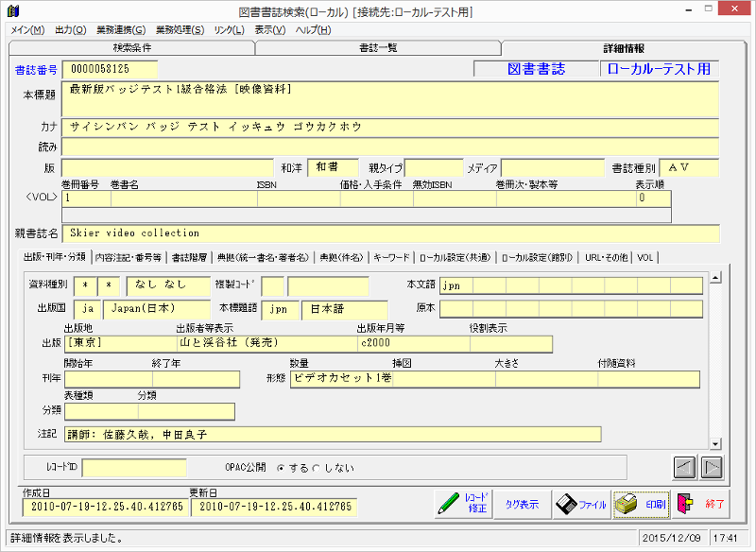The width and height of the screenshot is (756, 552).
Task: Click the タグ表示 button
Action: coord(523,505)
